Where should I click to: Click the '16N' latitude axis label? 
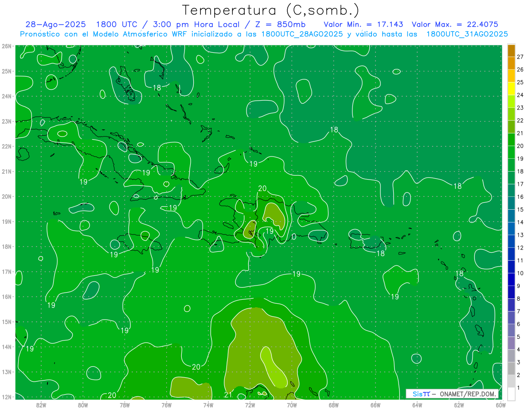coord(7,297)
